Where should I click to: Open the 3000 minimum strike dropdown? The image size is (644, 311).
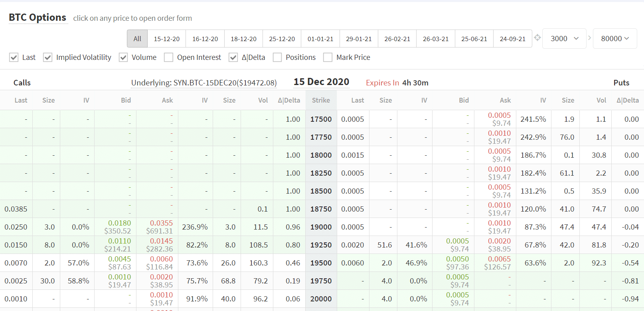coord(564,39)
